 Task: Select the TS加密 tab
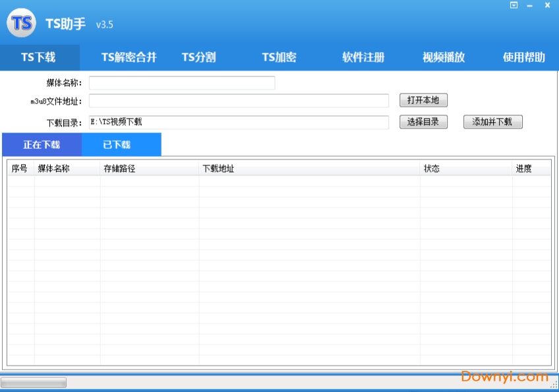point(279,57)
